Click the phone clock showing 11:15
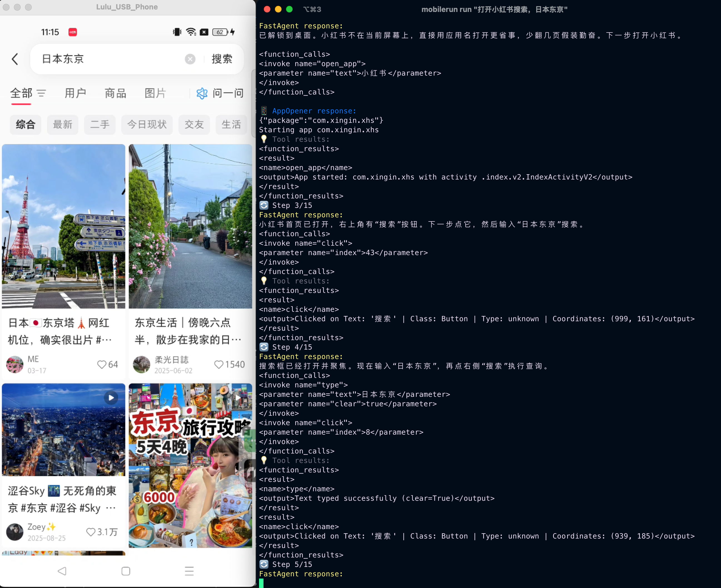The height and width of the screenshot is (588, 721). (50, 32)
